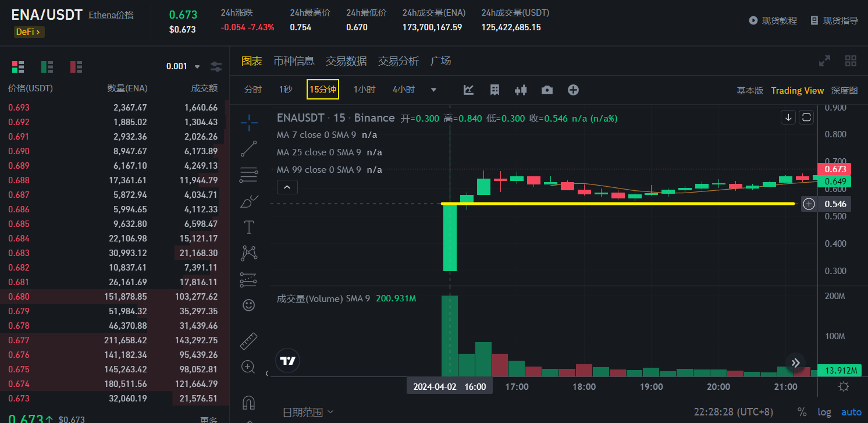Select the crosshair cursor tool
This screenshot has width=868, height=423.
[x=249, y=123]
